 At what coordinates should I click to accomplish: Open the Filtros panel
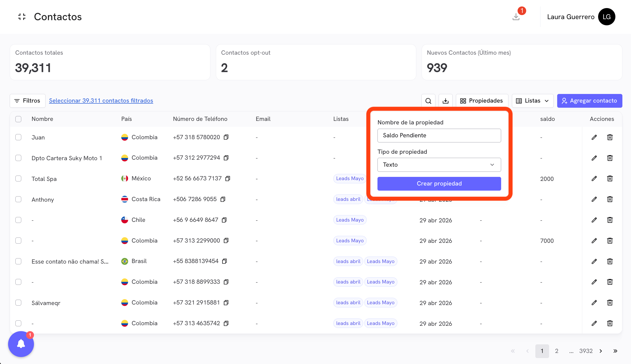(27, 101)
